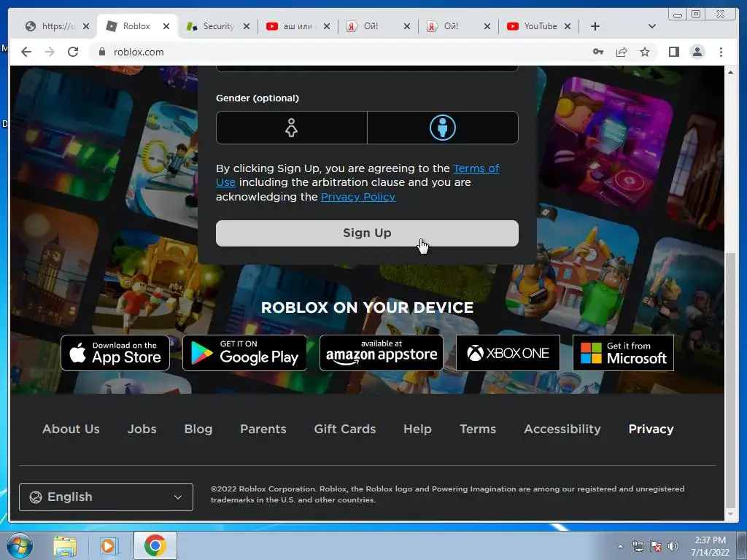Click the Sign Up button
The image size is (747, 560).
click(x=367, y=233)
